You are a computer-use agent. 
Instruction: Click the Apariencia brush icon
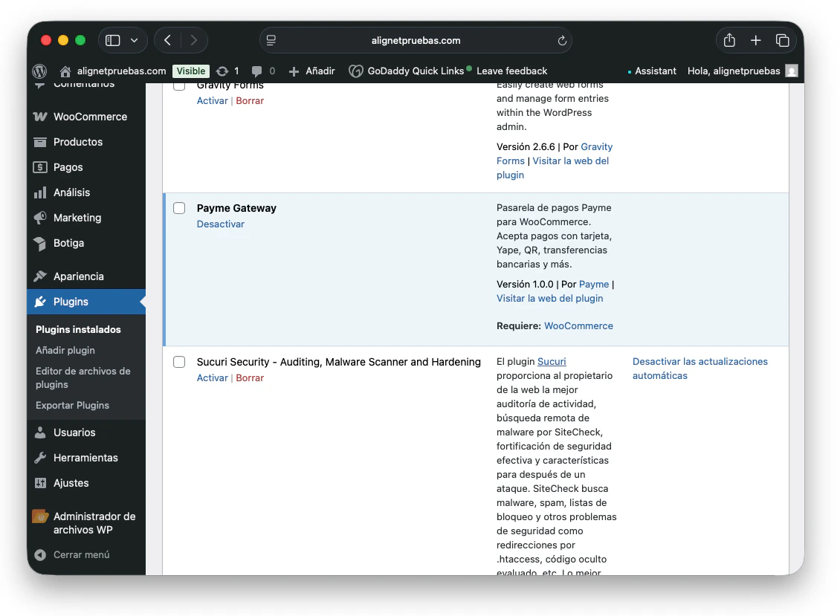pyautogui.click(x=40, y=276)
